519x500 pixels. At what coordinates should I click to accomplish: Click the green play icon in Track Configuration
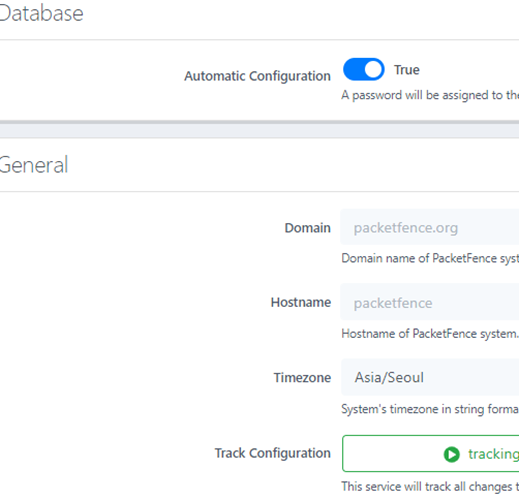452,454
